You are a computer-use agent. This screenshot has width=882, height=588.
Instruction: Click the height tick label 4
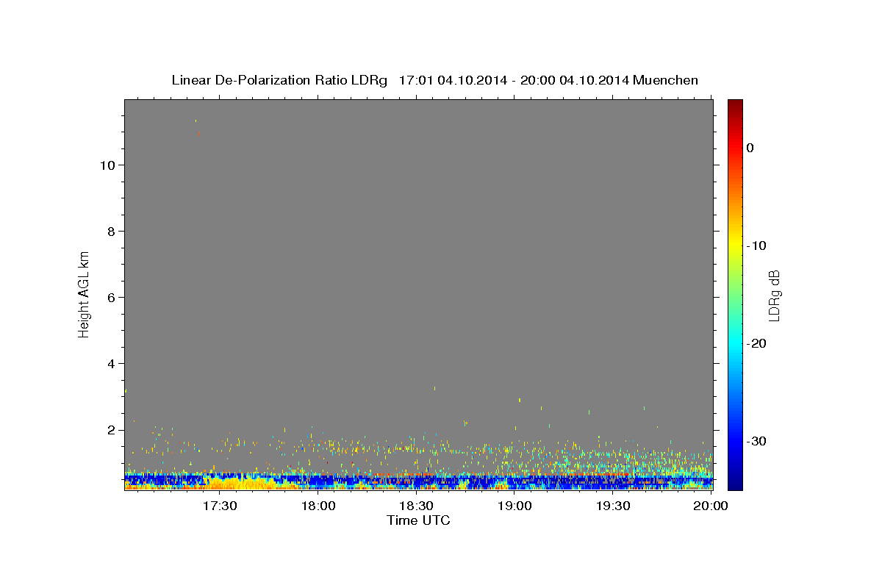point(110,364)
